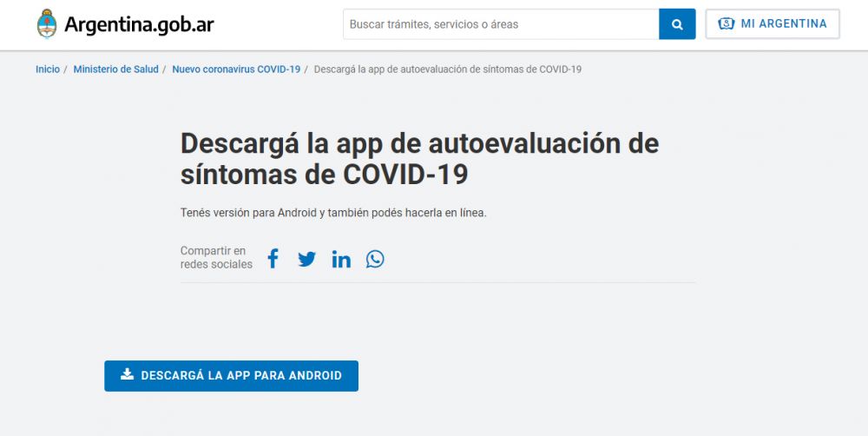Open the Mi Argentina button

coord(773,23)
